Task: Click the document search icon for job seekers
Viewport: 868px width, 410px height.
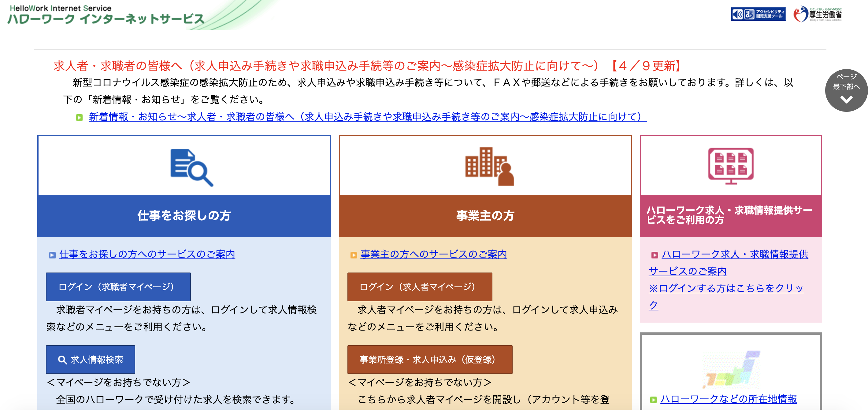Action: point(192,167)
